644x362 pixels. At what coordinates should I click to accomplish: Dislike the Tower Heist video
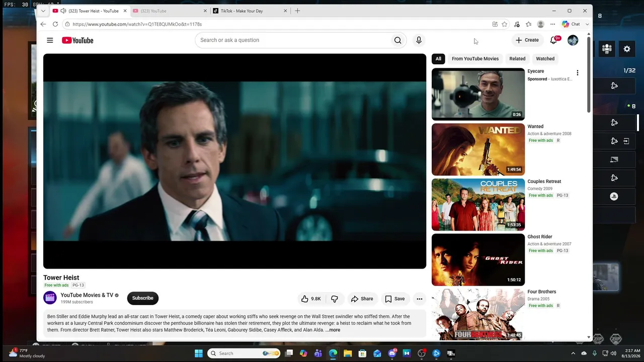(x=335, y=299)
